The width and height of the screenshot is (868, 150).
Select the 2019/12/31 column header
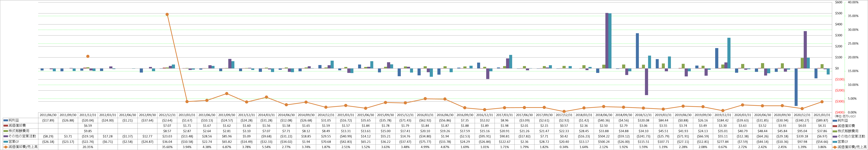point(723,115)
